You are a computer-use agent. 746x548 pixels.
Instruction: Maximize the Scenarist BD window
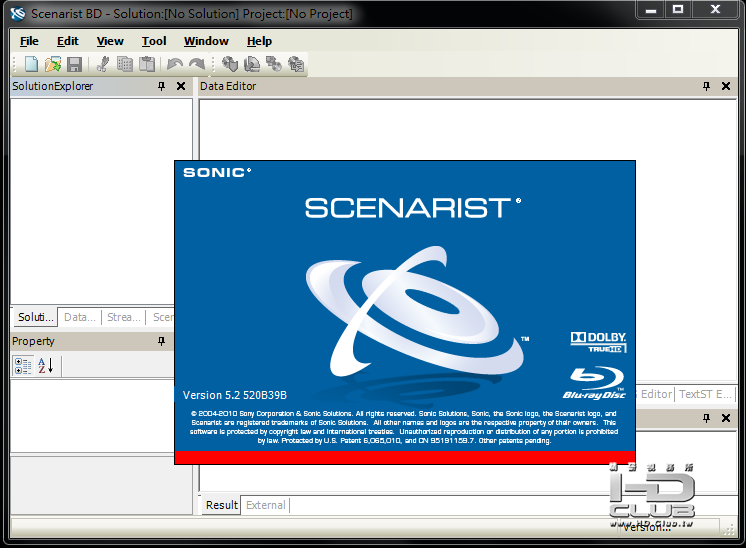click(x=678, y=10)
